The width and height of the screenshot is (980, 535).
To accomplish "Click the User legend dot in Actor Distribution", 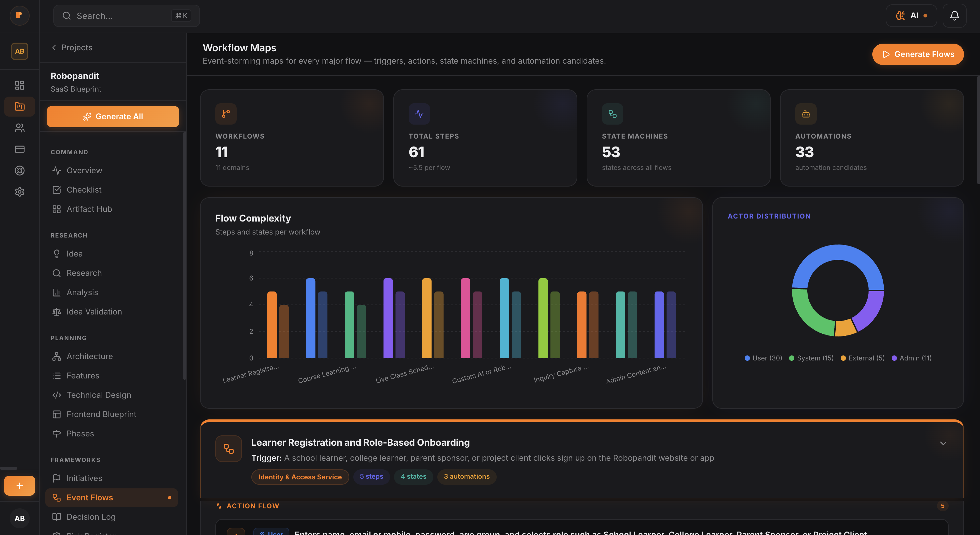I will (x=748, y=358).
